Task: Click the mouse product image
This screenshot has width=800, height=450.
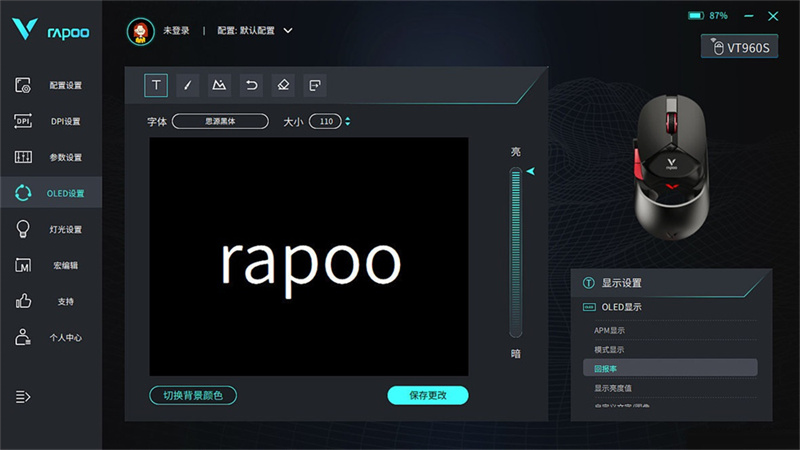Action: pyautogui.click(x=671, y=167)
